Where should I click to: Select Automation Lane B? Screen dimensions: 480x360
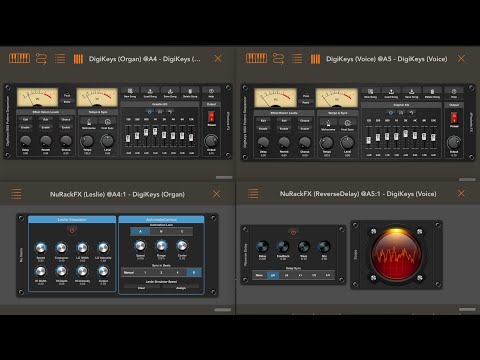coord(161,231)
